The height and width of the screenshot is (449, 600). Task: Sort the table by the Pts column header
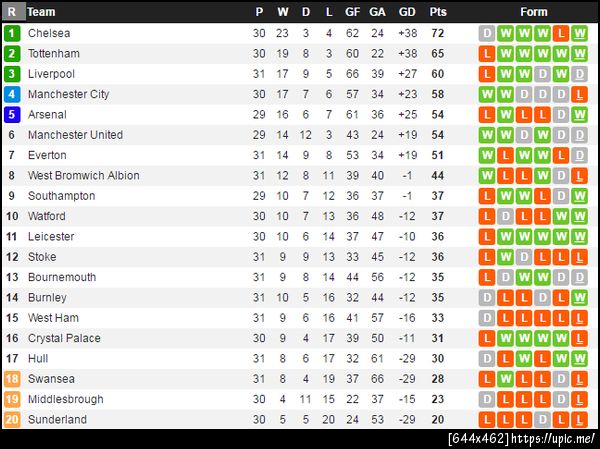(x=438, y=12)
